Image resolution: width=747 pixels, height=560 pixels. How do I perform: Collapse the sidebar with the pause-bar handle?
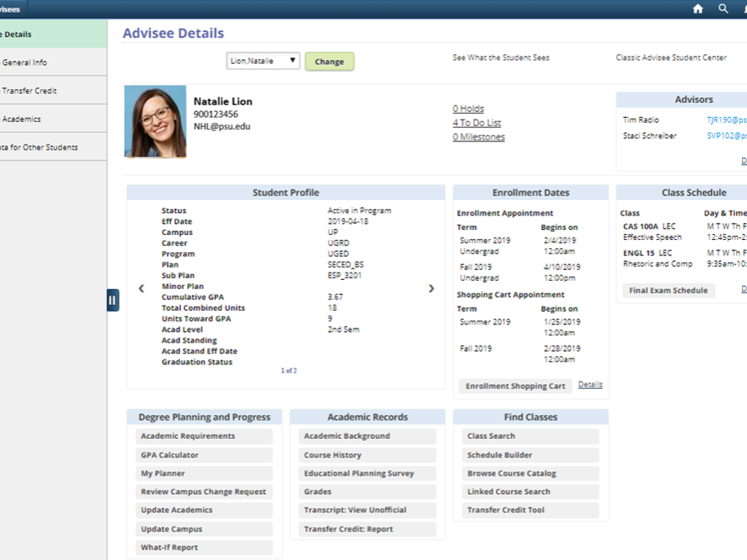click(x=112, y=300)
